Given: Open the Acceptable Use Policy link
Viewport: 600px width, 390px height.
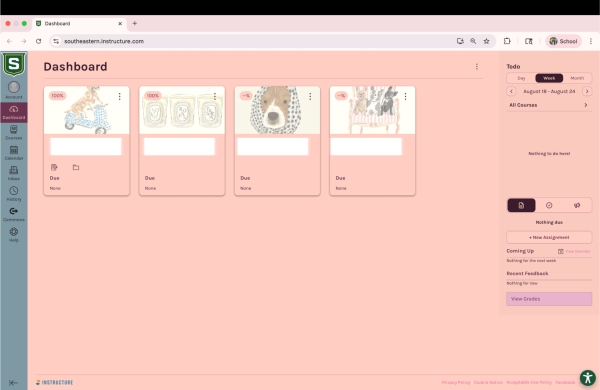Looking at the screenshot, I should [x=529, y=382].
